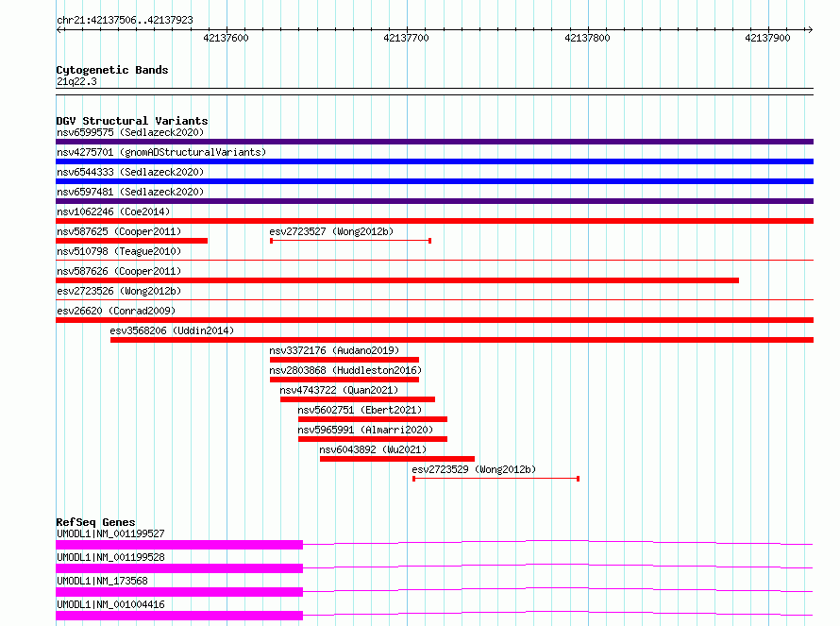Click the nsv6597481 (Sedlazeck2020) label
840x626 pixels.
[x=130, y=192]
